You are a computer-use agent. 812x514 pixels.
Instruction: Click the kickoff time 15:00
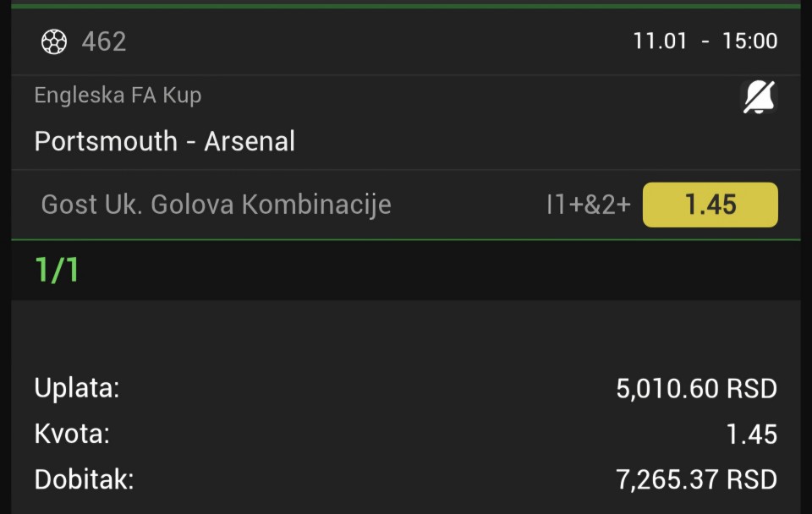coord(749,41)
